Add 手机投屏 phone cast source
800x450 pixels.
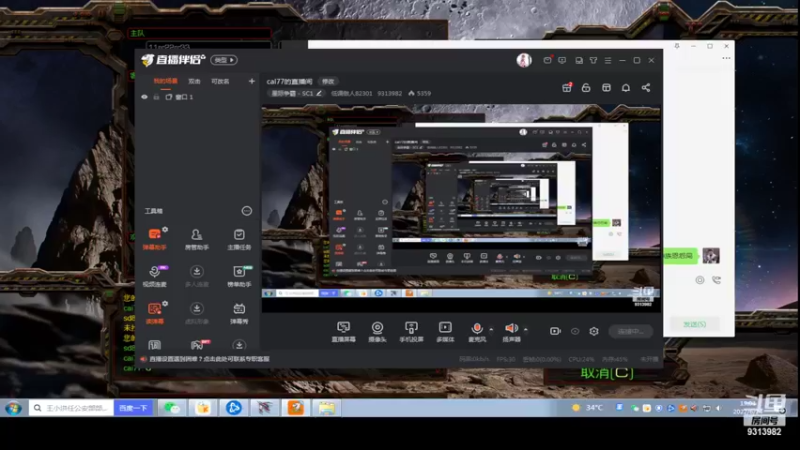(411, 332)
